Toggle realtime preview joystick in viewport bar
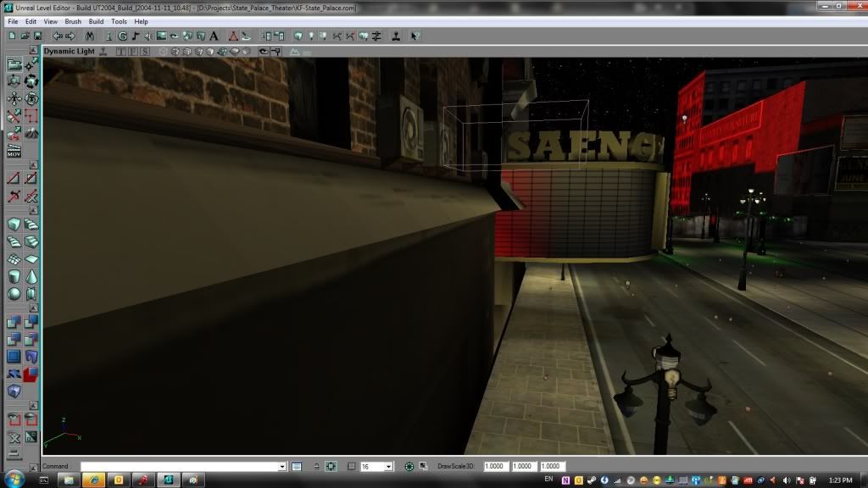Screen dimensions: 868x488 (103, 51)
